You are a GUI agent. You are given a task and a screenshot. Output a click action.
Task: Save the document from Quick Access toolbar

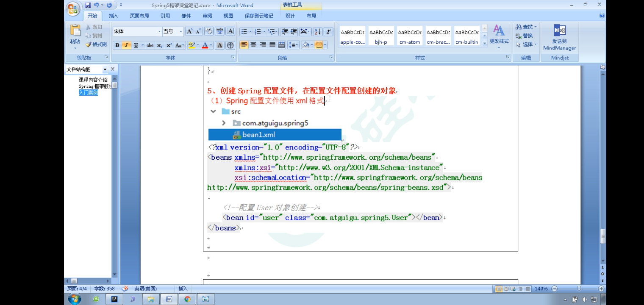coord(88,5)
